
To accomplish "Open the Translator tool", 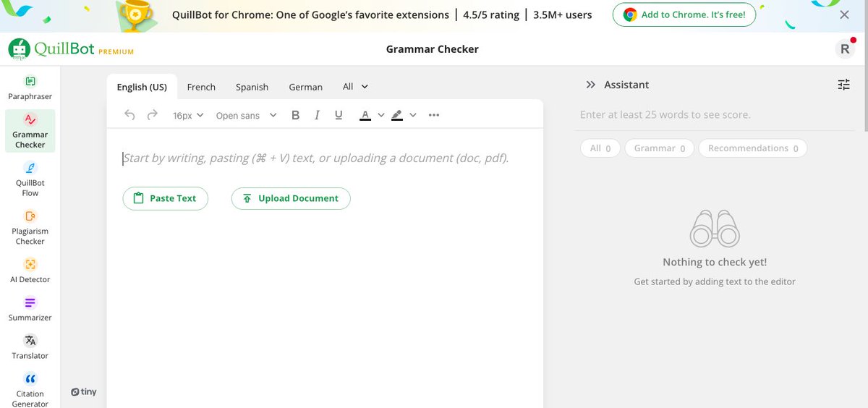I will 30,347.
